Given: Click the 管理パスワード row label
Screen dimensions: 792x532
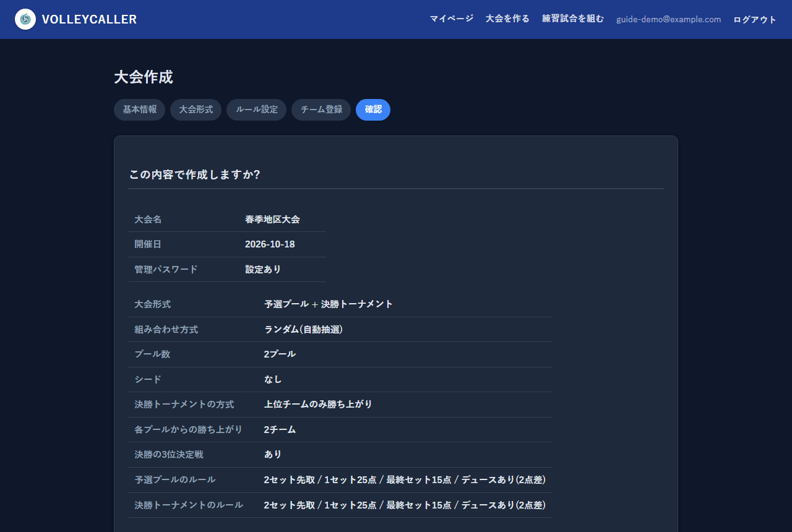Looking at the screenshot, I should click(166, 270).
